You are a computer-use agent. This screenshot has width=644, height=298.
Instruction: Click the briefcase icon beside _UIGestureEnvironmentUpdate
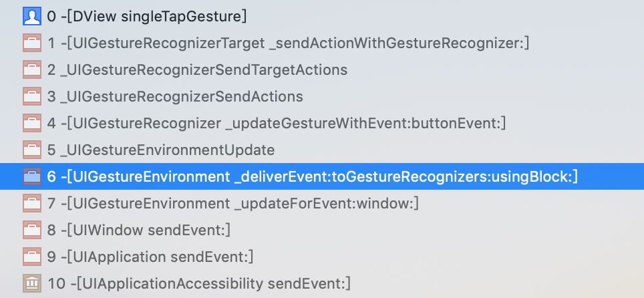pos(32,150)
